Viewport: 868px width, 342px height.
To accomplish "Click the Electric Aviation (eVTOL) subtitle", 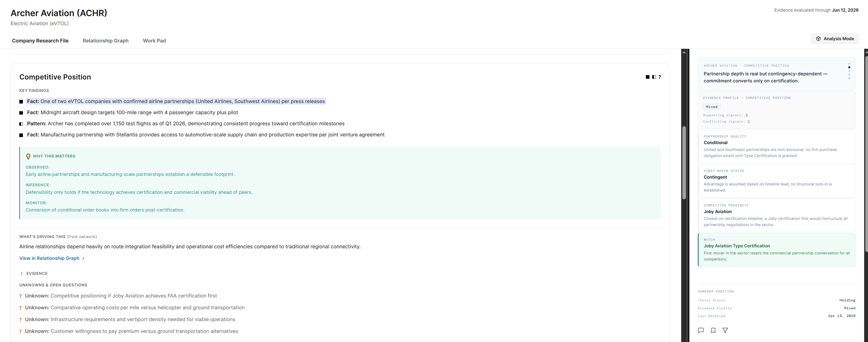I will pos(40,24).
